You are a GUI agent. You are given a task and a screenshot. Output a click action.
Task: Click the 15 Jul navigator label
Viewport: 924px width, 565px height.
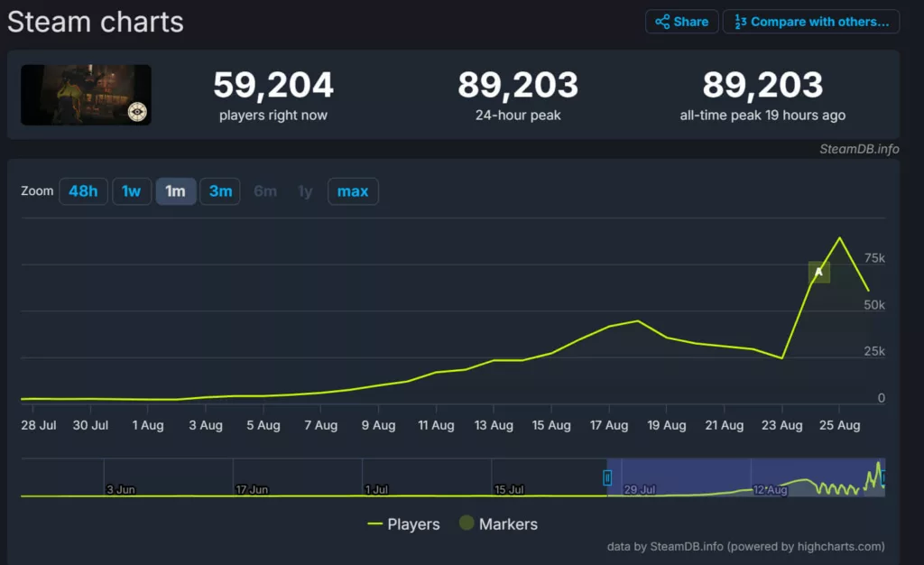(x=509, y=489)
